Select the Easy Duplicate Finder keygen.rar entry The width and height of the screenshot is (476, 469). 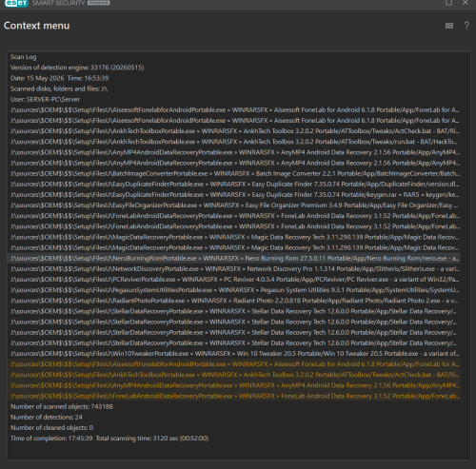click(x=234, y=195)
